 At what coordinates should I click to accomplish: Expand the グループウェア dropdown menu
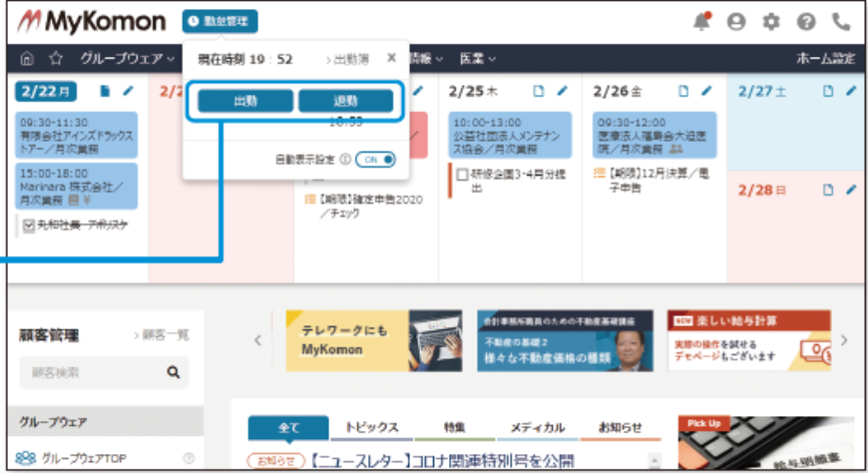coord(127,59)
